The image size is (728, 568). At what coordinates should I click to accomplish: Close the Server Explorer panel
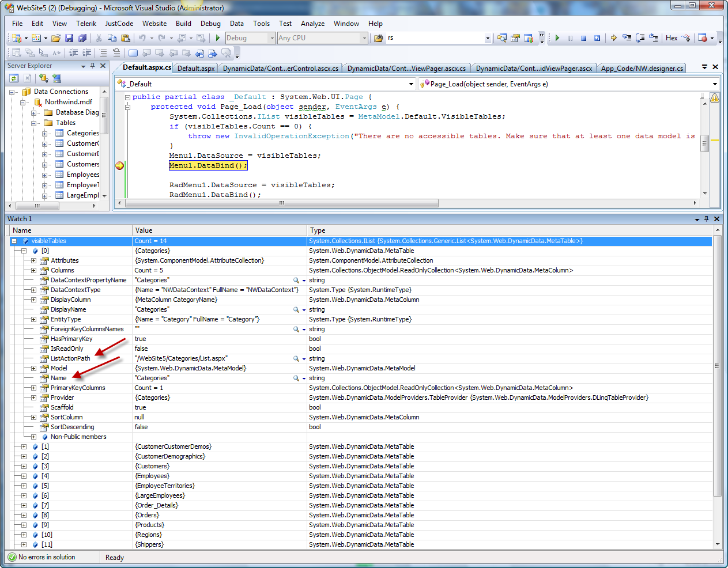pyautogui.click(x=103, y=66)
